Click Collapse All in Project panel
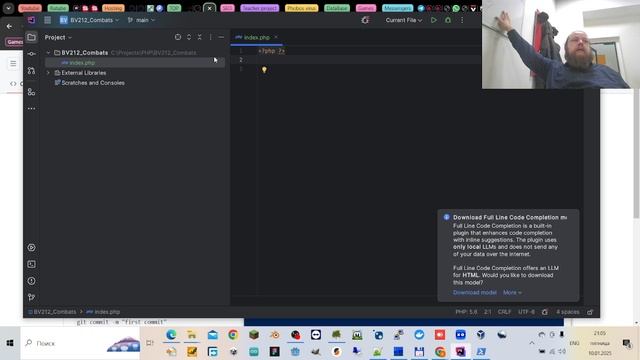640x360 pixels. 200,37
